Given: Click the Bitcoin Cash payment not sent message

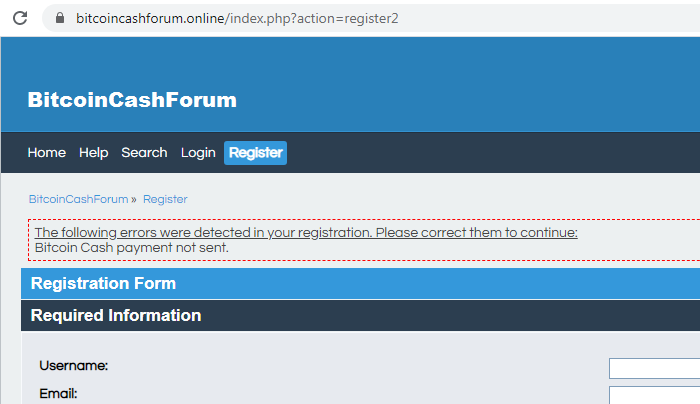Looking at the screenshot, I should click(x=132, y=248).
